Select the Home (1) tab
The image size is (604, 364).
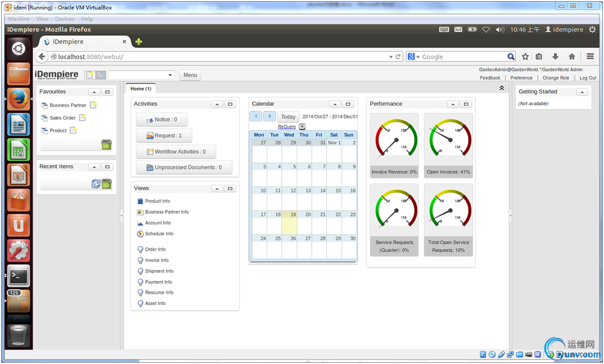tap(141, 89)
